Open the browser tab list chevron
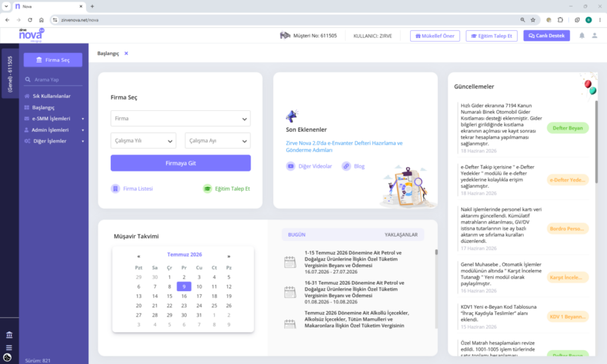Viewport: 607px width, 364px height. click(x=6, y=6)
